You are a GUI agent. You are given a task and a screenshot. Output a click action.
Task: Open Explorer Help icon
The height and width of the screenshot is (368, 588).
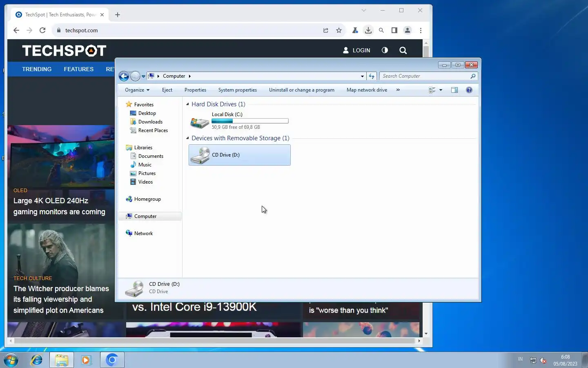click(469, 90)
